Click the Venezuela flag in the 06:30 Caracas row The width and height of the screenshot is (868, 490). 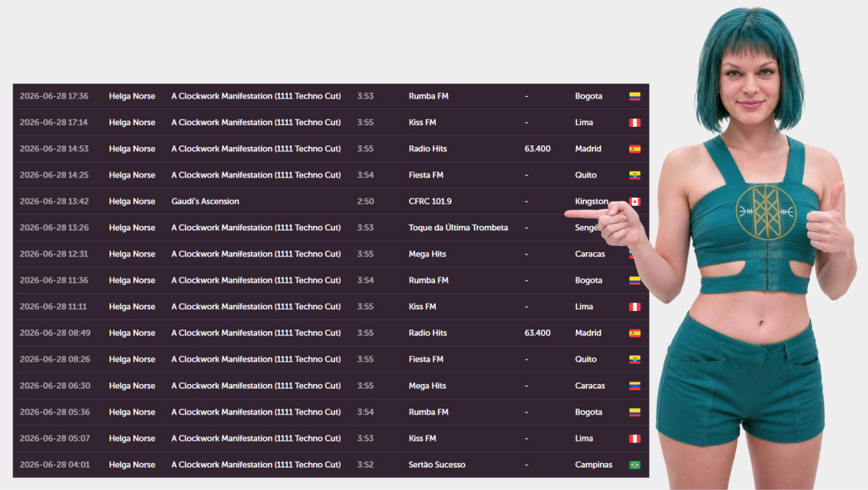point(634,386)
